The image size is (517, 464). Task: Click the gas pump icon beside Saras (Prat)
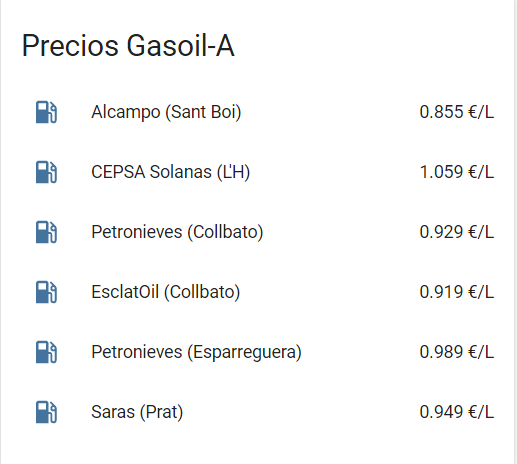[x=46, y=412]
